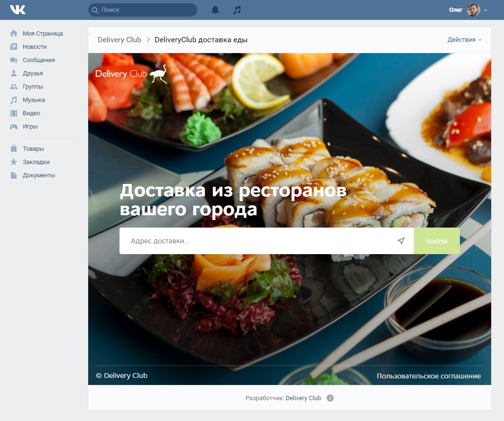Viewport: 504px width, 421px height.
Task: Click the home icon beside Моя Страница
Action: click(x=13, y=33)
